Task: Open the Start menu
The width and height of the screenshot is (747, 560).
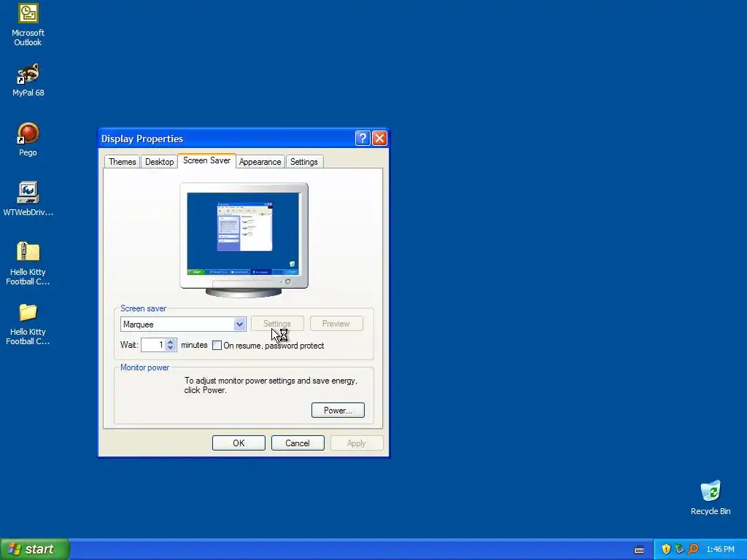Action: (x=35, y=549)
